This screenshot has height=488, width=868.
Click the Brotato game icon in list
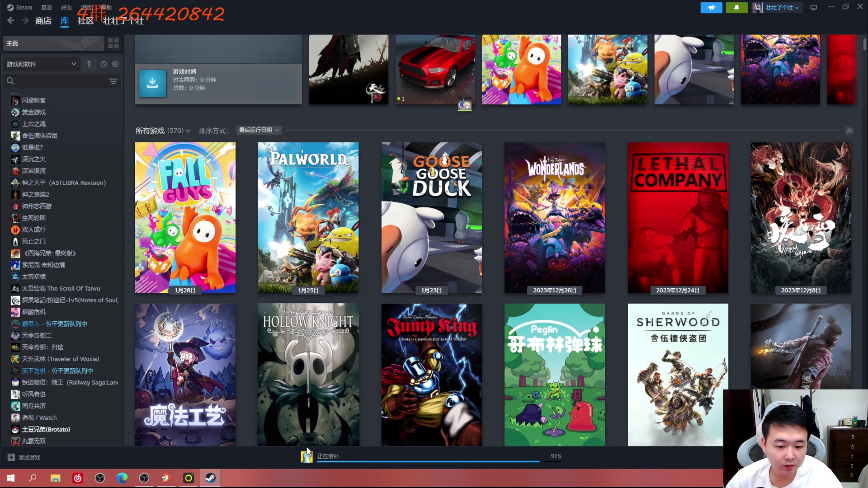pyautogui.click(x=15, y=429)
